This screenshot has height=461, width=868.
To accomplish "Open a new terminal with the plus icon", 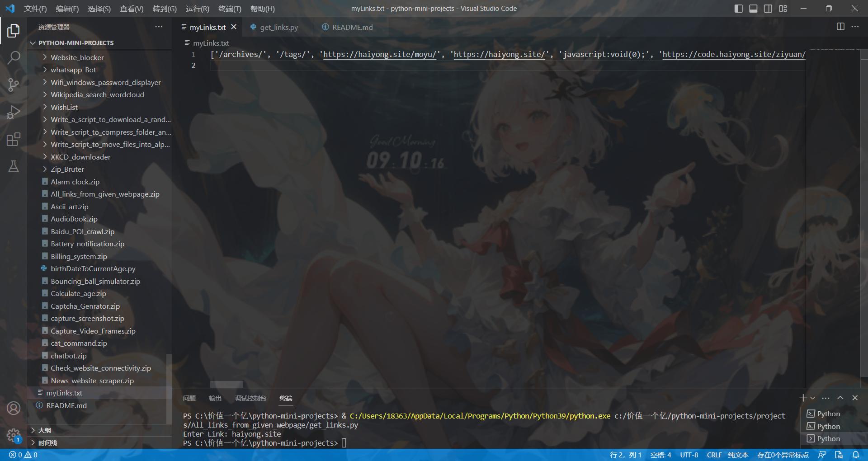I will point(803,398).
